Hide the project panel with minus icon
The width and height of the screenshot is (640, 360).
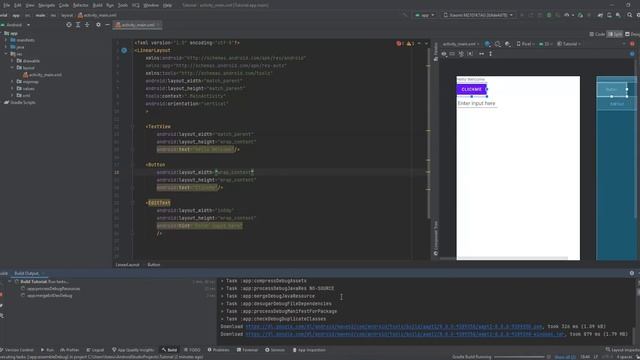point(107,25)
